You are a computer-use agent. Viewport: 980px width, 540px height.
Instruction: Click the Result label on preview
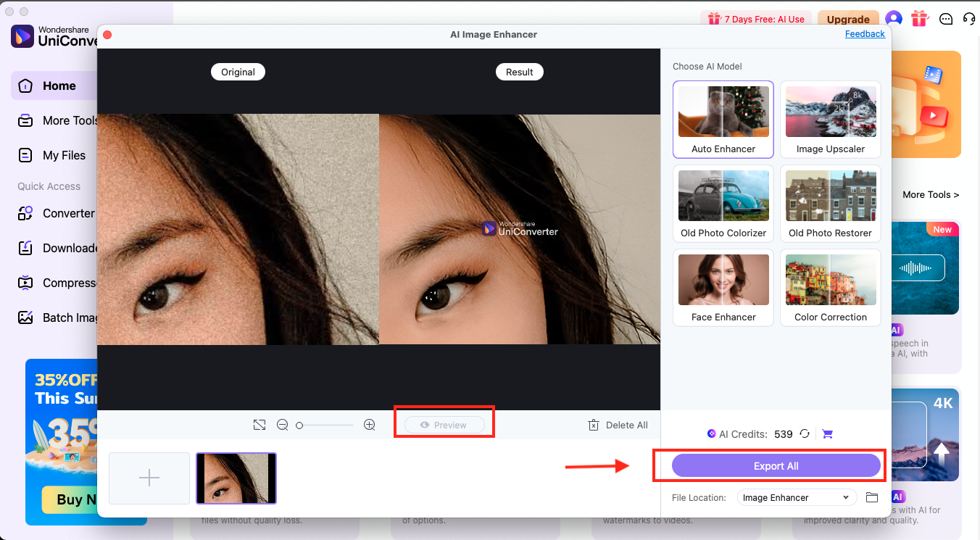click(x=519, y=72)
